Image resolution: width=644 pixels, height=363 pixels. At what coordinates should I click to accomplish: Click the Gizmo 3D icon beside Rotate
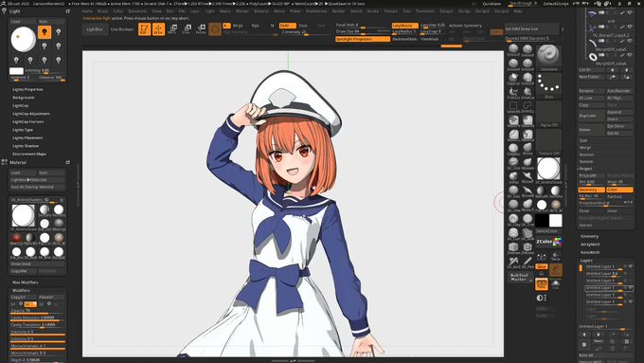pyautogui.click(x=215, y=28)
